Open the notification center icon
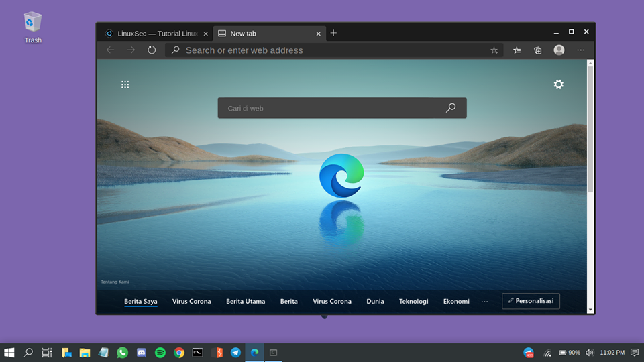The image size is (644, 362). coord(635,353)
